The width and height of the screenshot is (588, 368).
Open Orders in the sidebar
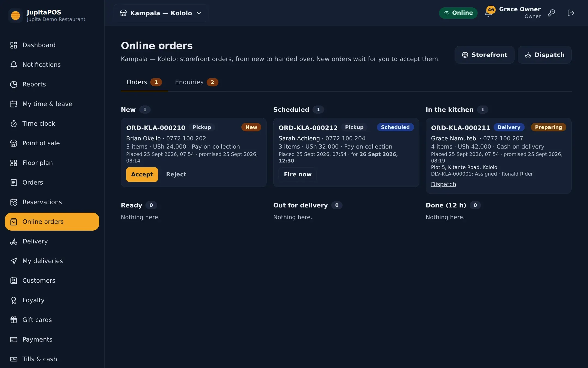pyautogui.click(x=52, y=182)
